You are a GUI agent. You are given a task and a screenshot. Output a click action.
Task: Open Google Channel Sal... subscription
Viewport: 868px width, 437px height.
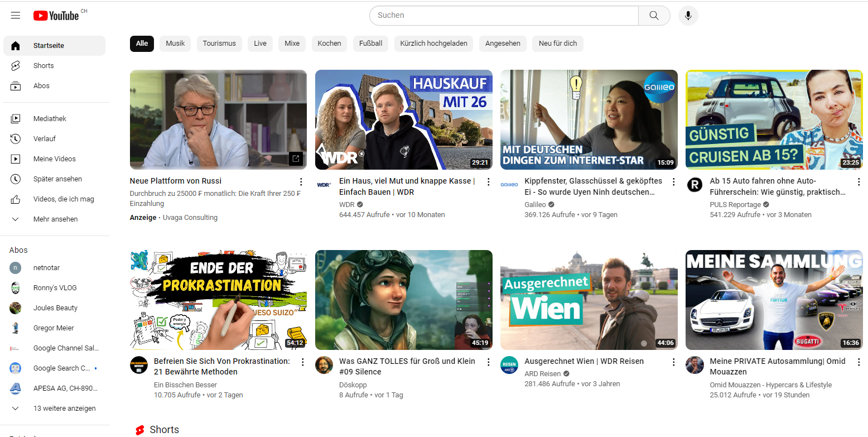tap(54, 348)
